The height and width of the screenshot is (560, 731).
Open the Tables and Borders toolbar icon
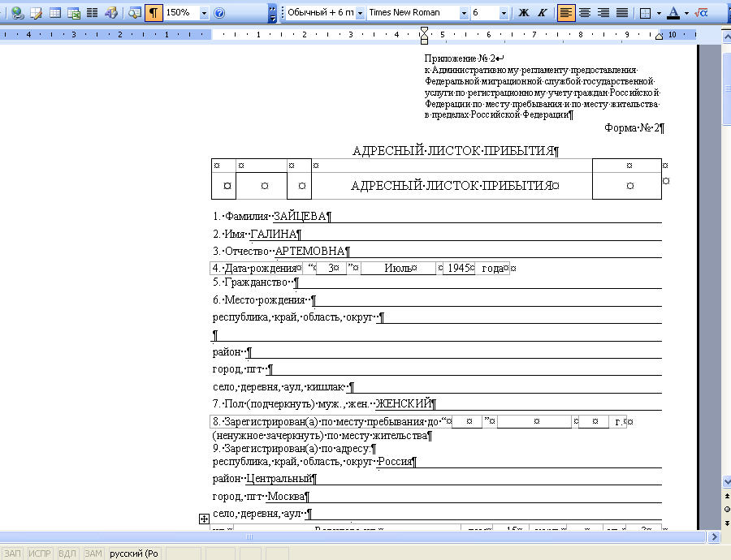point(36,12)
